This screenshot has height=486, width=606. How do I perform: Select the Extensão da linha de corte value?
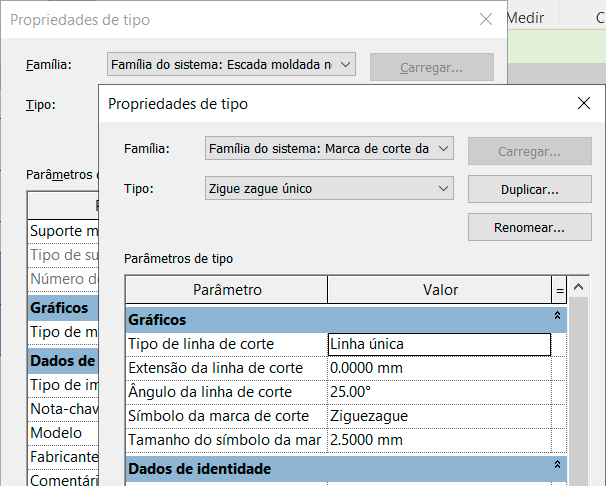click(438, 368)
